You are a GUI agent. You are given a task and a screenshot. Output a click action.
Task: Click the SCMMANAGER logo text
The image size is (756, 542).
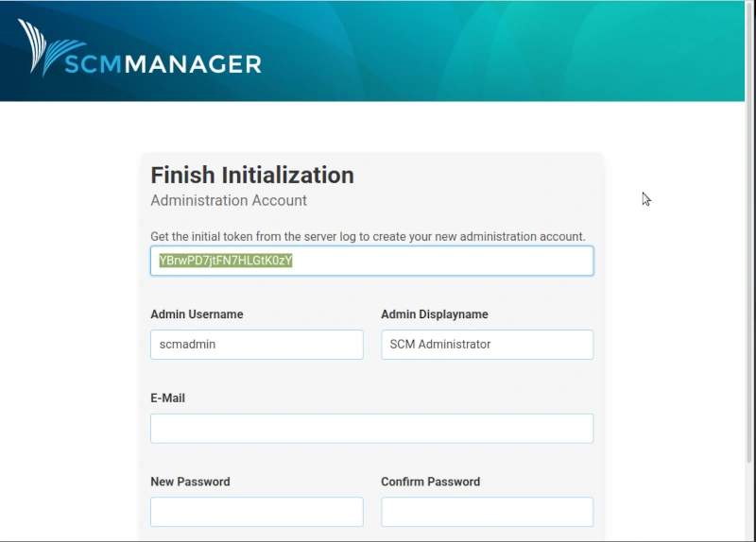click(163, 64)
